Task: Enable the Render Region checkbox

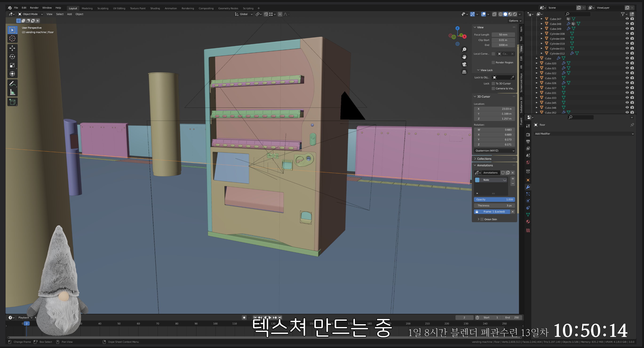Action: (493, 63)
